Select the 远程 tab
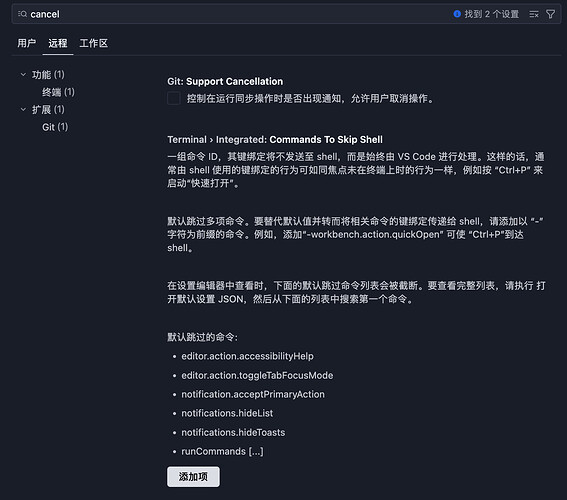 pyautogui.click(x=58, y=43)
